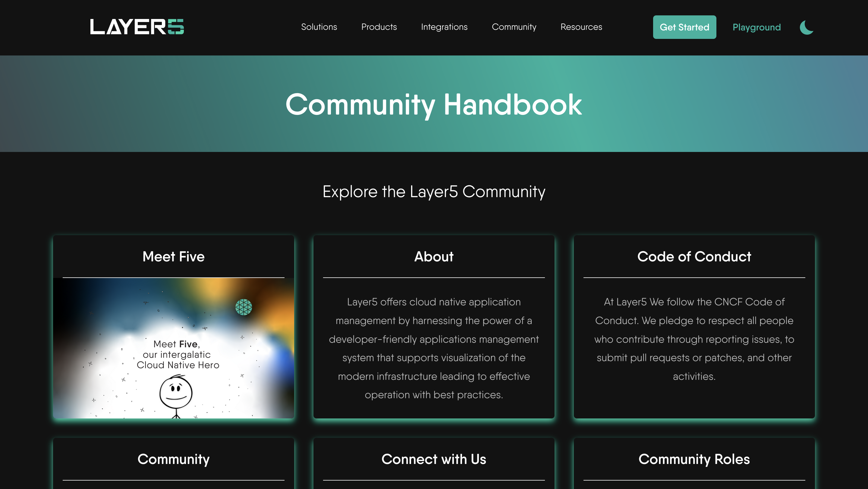Click the Get Started button
This screenshot has width=868, height=489.
pos(684,27)
